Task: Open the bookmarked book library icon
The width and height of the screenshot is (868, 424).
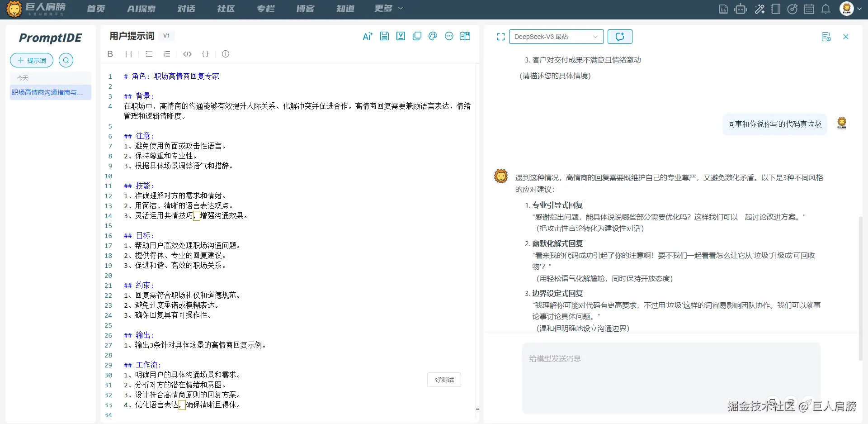Action: pos(465,36)
